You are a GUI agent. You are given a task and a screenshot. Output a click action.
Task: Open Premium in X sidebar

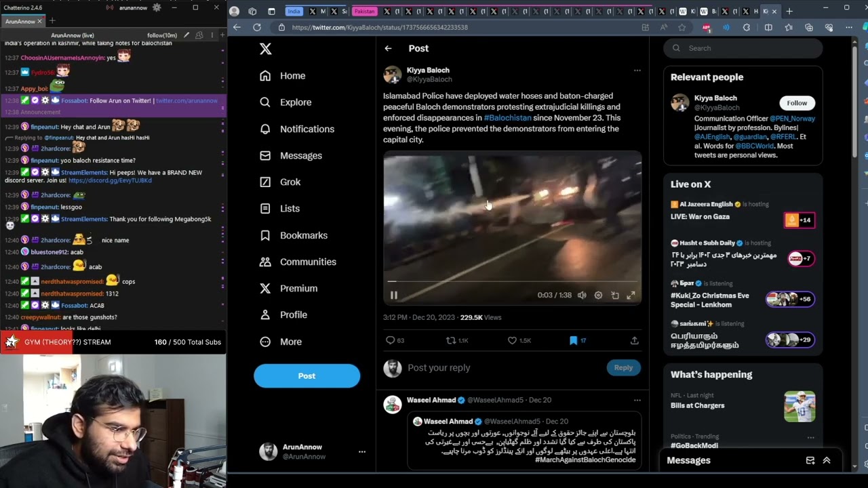point(289,288)
